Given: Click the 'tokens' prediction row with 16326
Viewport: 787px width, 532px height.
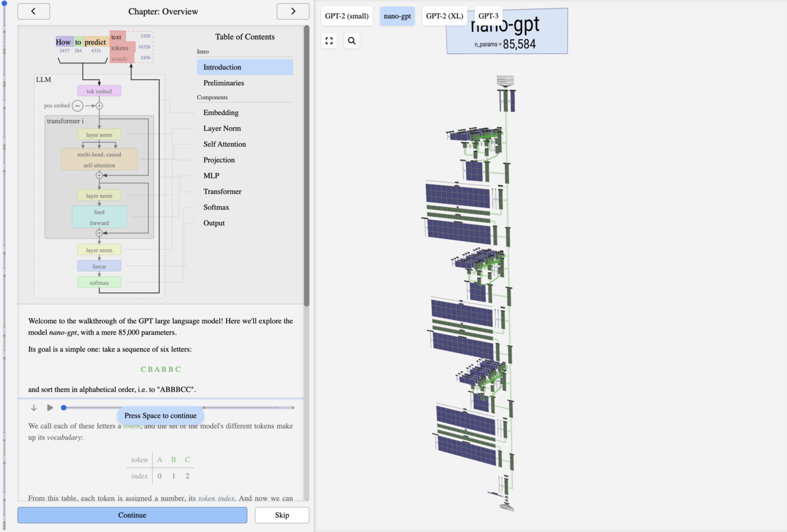Looking at the screenshot, I should (130, 47).
